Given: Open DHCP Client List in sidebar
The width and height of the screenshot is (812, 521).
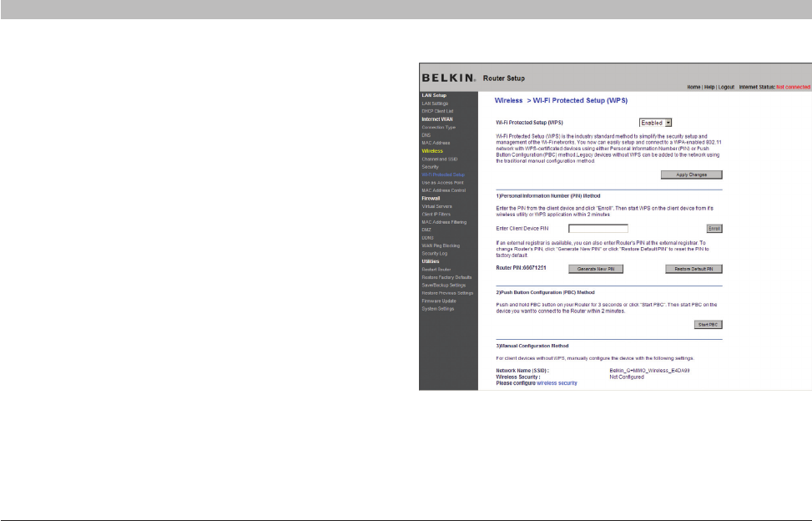Looking at the screenshot, I should pyautogui.click(x=437, y=111).
